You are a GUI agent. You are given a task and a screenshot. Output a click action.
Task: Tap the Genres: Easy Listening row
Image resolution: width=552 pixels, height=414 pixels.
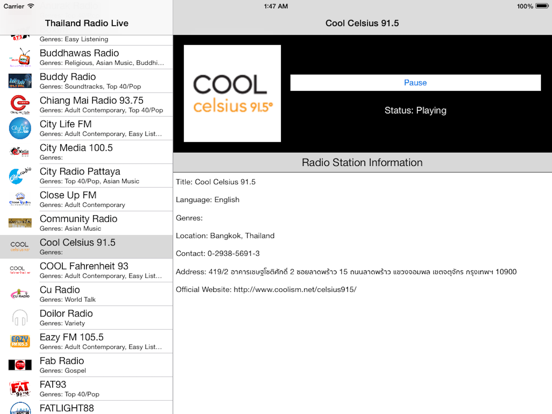86,39
